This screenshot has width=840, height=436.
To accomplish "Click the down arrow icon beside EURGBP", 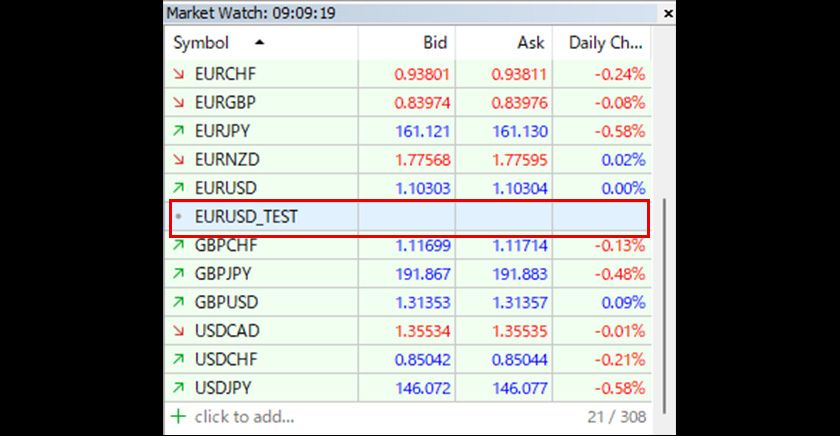I will [180, 102].
